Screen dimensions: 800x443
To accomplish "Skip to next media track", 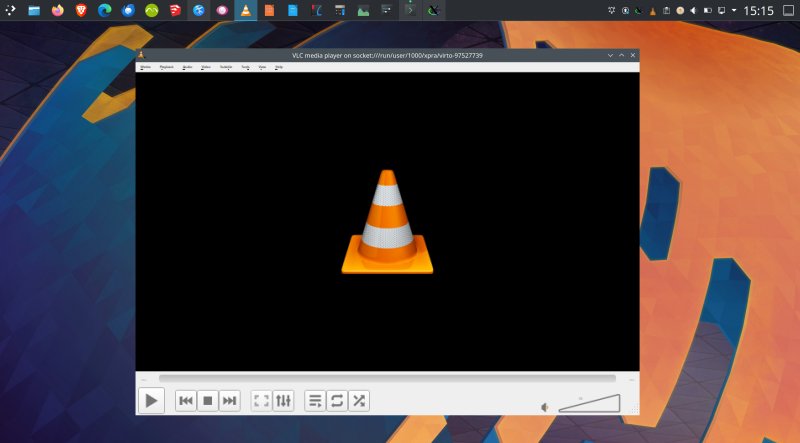I will [x=230, y=401].
